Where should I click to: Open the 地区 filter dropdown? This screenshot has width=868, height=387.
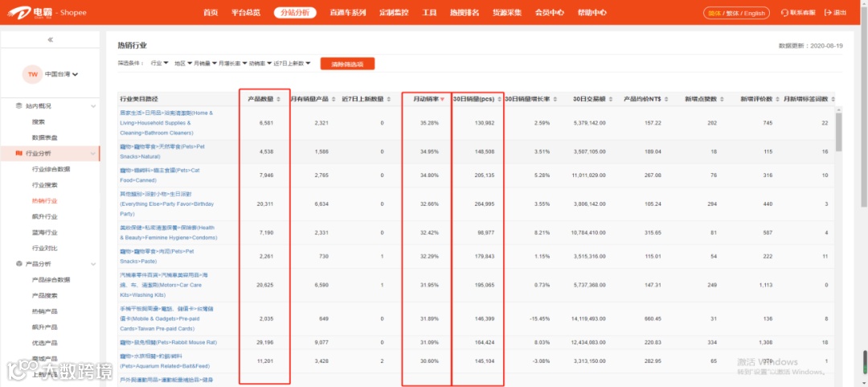coord(182,64)
